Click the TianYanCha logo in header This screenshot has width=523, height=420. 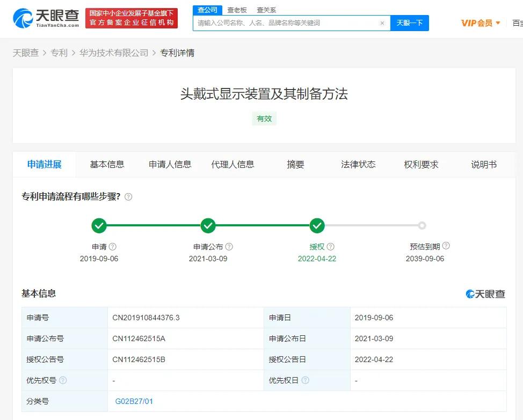click(x=46, y=18)
